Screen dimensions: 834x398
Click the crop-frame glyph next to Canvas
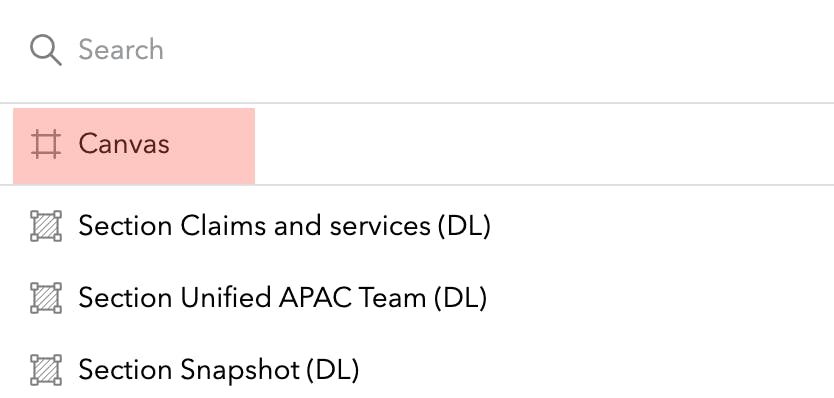click(x=46, y=145)
